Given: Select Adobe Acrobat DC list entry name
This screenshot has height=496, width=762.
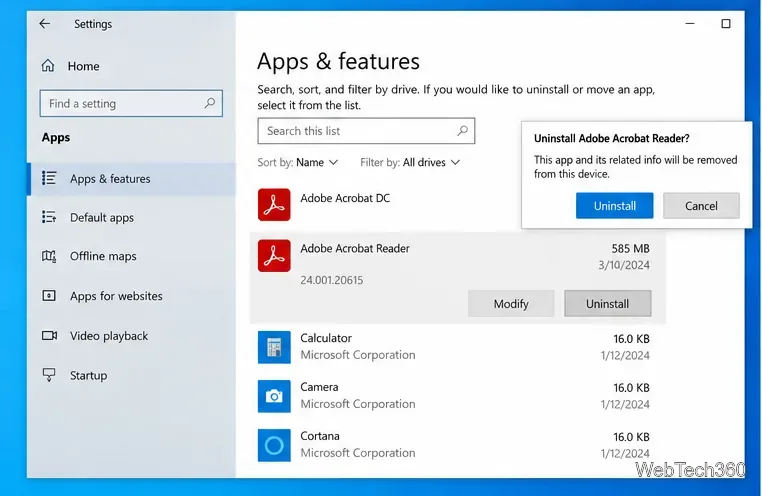Looking at the screenshot, I should 345,198.
